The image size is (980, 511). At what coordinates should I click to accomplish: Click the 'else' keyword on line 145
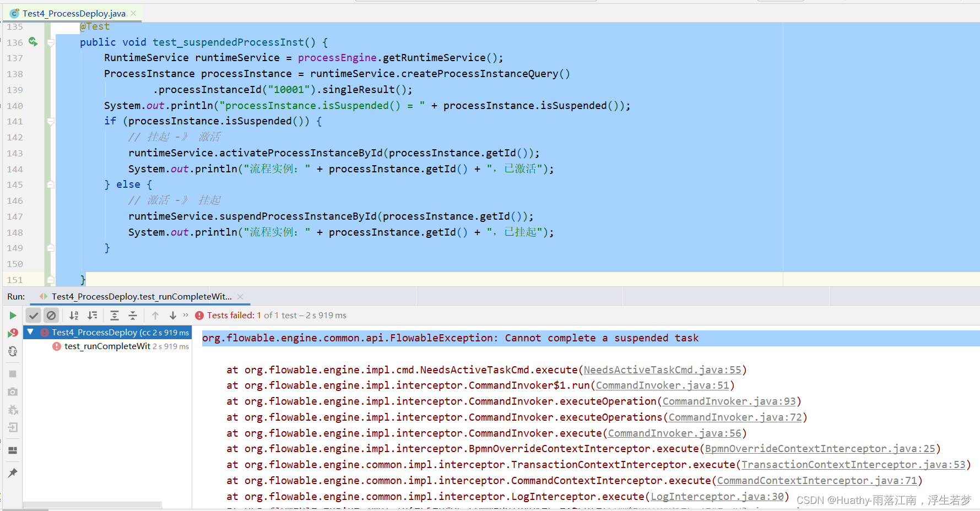128,184
